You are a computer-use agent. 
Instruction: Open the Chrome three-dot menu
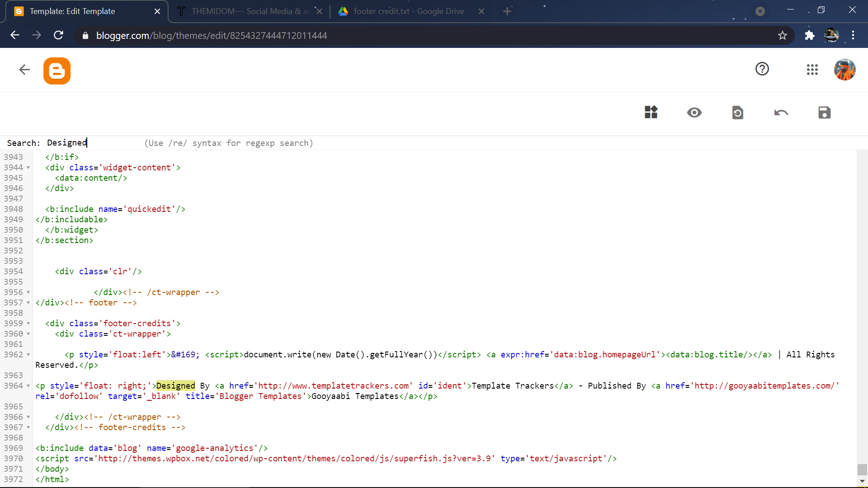pos(854,35)
